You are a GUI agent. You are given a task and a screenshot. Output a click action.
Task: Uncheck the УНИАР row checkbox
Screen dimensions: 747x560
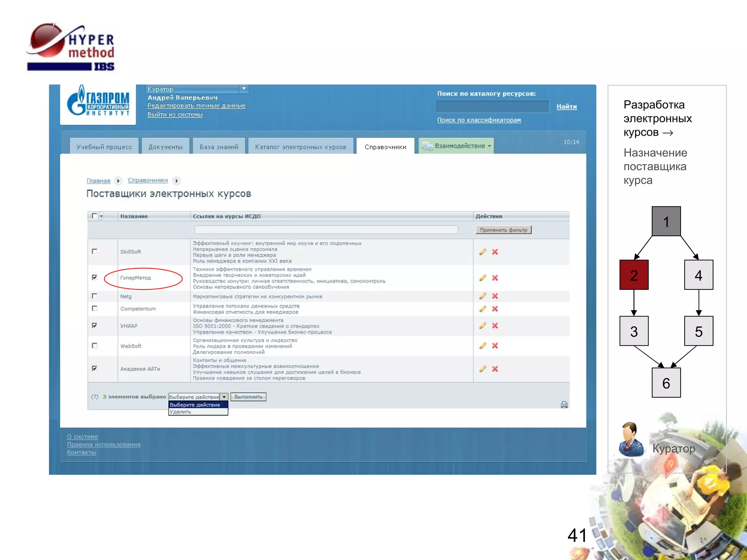pos(94,326)
